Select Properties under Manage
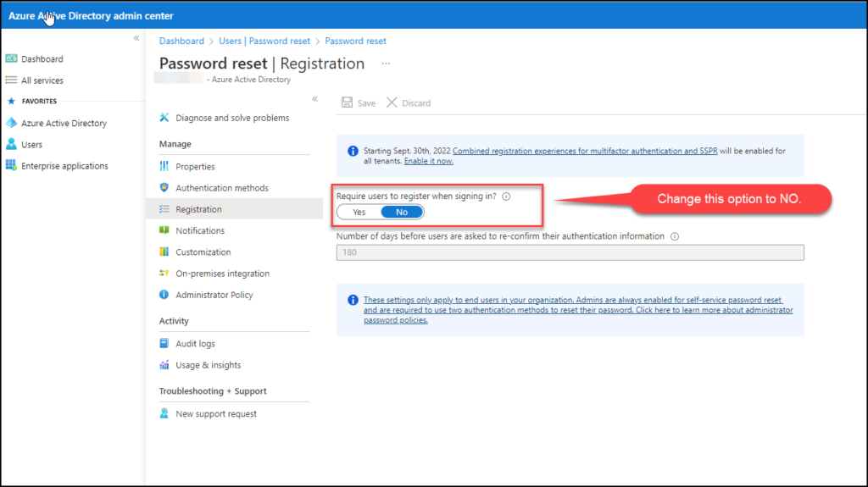 point(196,166)
